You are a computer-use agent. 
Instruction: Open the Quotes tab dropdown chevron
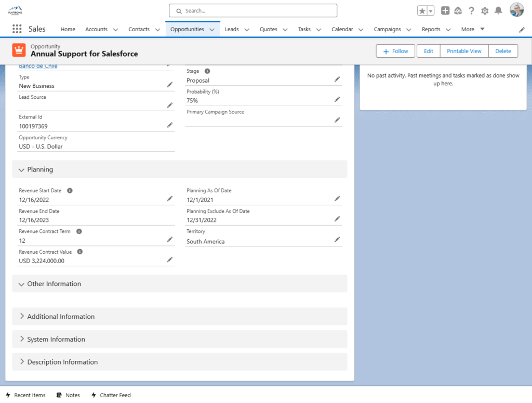click(x=285, y=30)
